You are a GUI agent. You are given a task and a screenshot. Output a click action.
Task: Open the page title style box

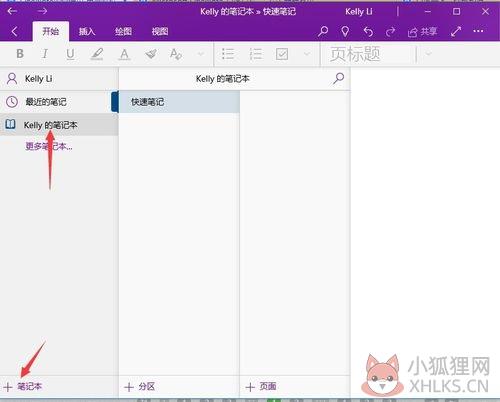coord(369,54)
